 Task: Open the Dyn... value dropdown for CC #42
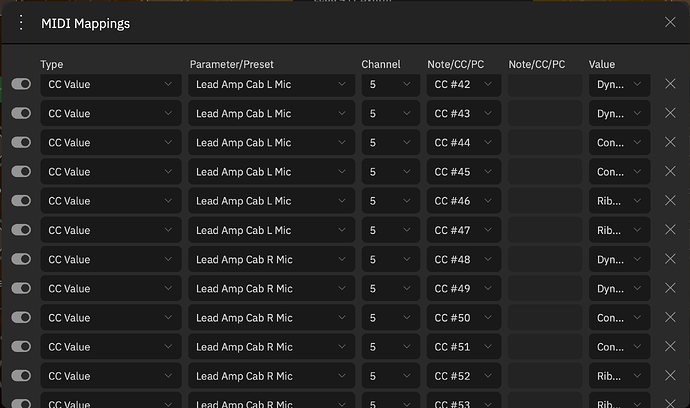click(x=620, y=84)
